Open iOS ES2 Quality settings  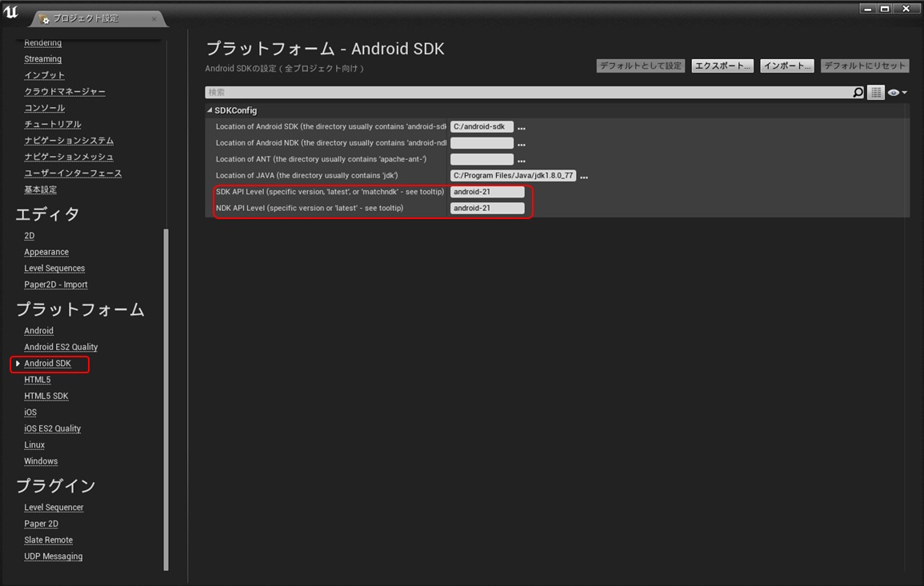tap(53, 429)
